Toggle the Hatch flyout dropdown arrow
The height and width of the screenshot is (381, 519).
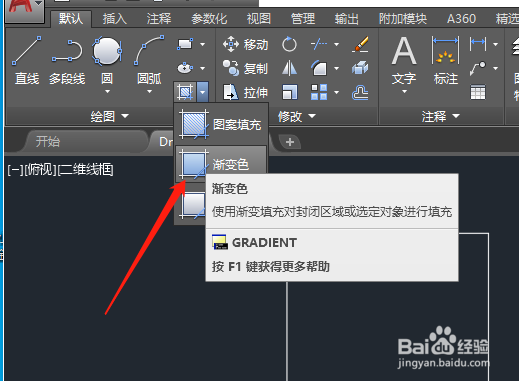pyautogui.click(x=203, y=92)
